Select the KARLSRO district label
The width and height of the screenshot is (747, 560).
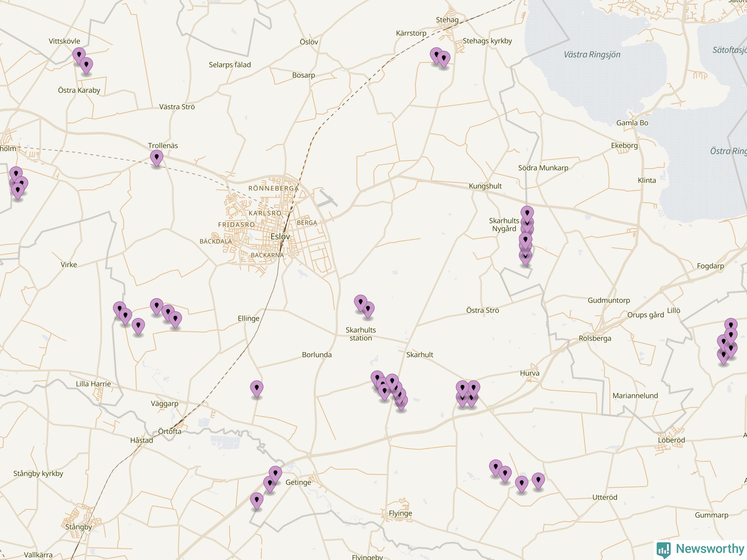pos(265,213)
